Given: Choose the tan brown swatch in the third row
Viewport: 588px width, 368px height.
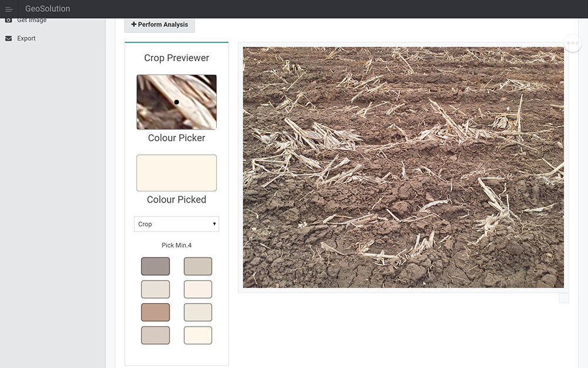Looking at the screenshot, I should (155, 312).
